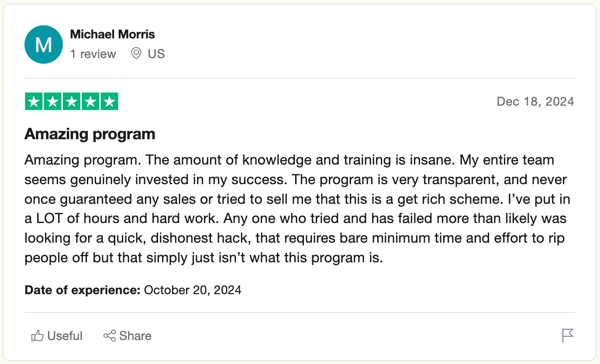Click the "Date of experience" label
The image size is (600, 364).
pyautogui.click(x=82, y=290)
